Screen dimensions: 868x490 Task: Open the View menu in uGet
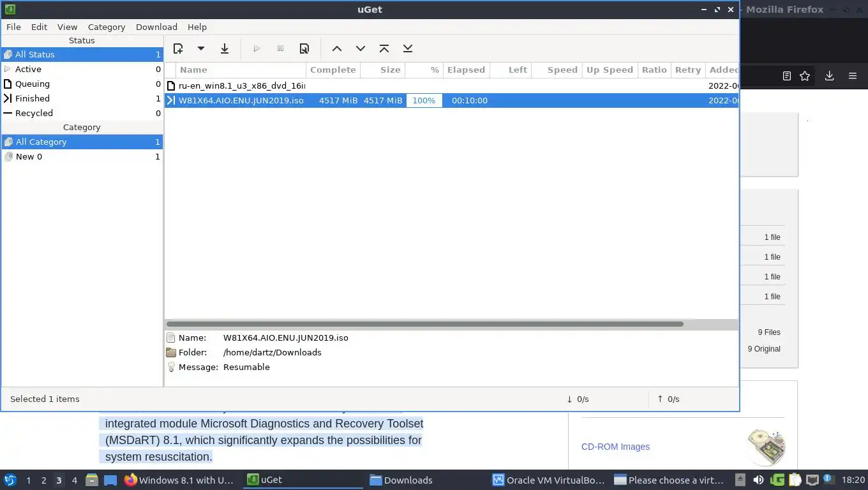coord(67,27)
